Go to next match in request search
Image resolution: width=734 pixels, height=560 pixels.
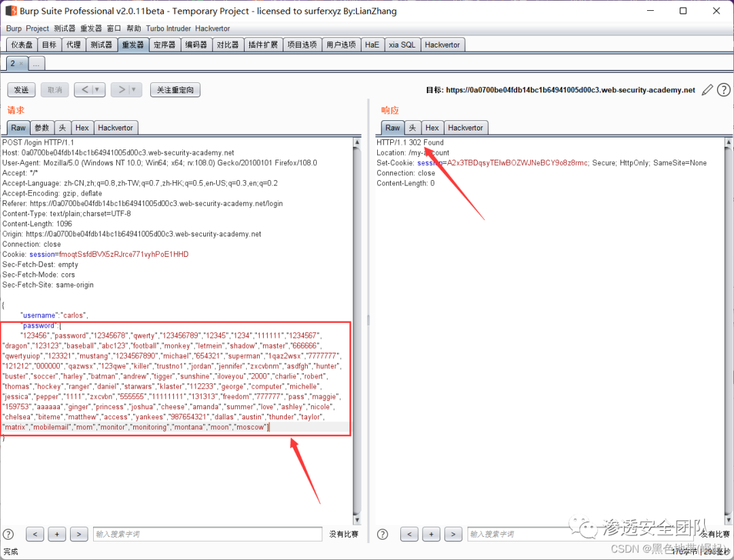click(79, 534)
